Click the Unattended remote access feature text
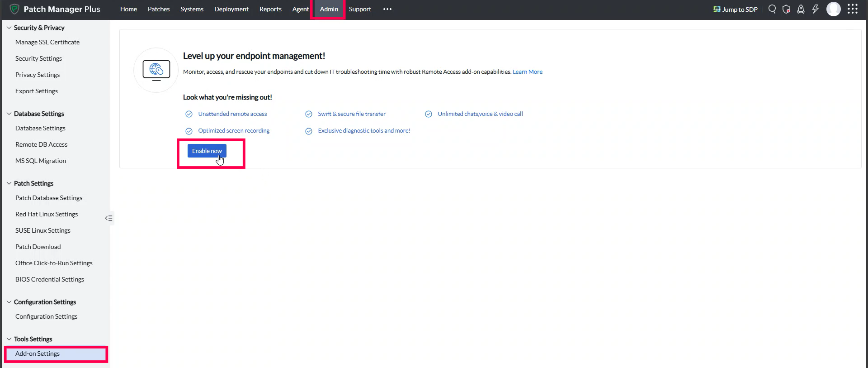This screenshot has width=868, height=368. click(232, 114)
